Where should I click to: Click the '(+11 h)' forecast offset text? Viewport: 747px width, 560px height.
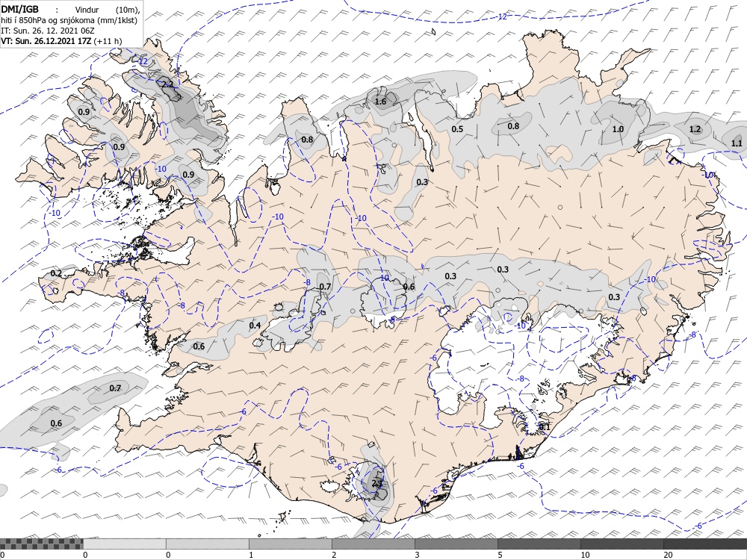108,41
